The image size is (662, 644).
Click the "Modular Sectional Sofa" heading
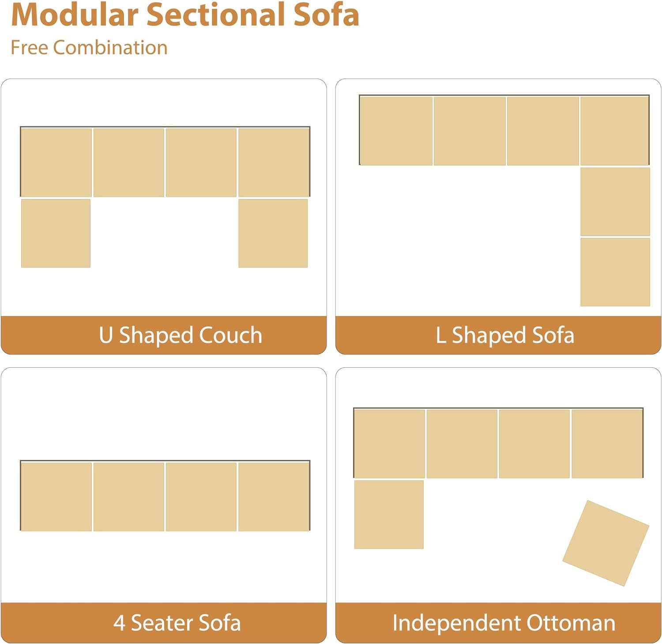click(185, 15)
